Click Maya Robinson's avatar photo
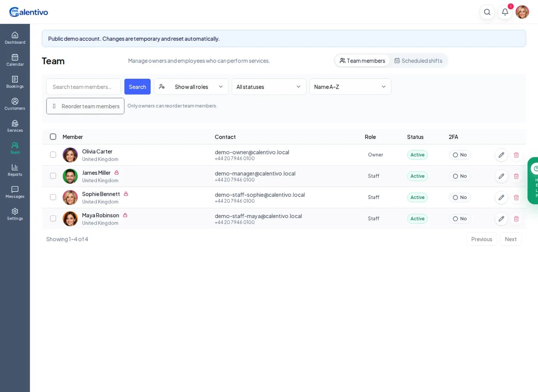This screenshot has width=538, height=392. [x=70, y=218]
